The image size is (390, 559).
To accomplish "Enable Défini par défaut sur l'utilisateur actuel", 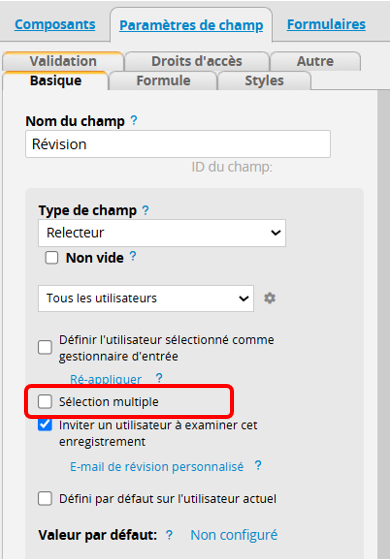I will click(x=45, y=498).
